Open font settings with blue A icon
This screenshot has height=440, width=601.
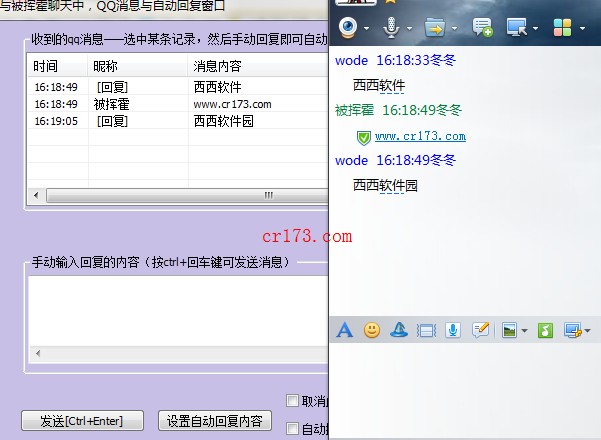[345, 330]
